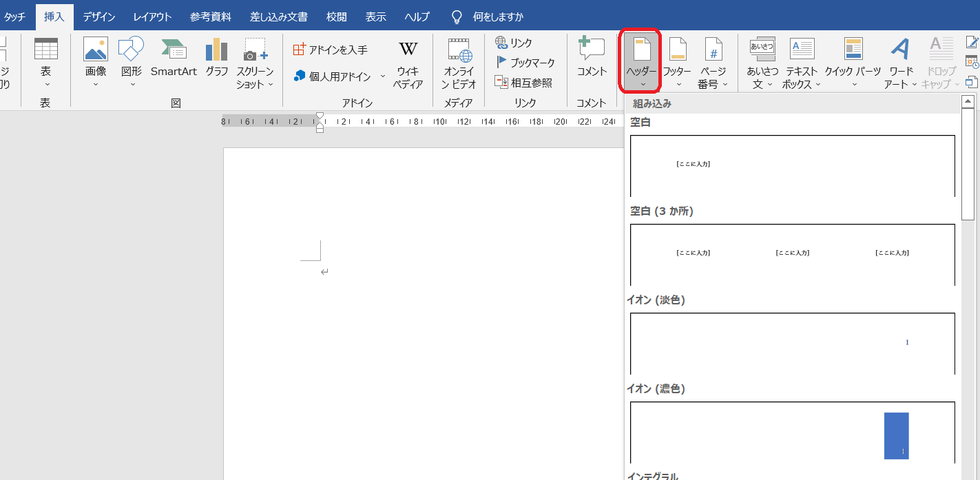Click the ブックマーク bookmark button

tap(525, 63)
